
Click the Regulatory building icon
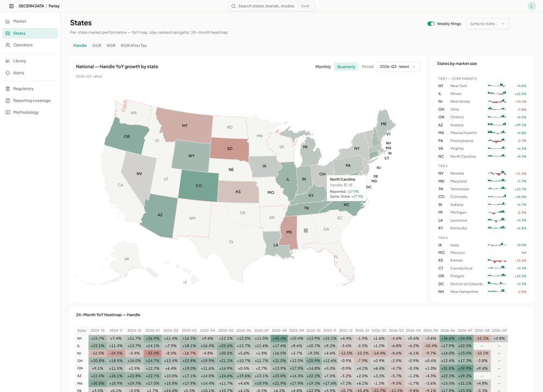[8, 88]
